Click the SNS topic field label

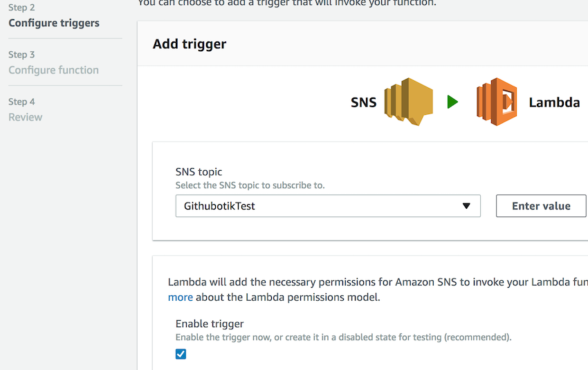coord(199,172)
